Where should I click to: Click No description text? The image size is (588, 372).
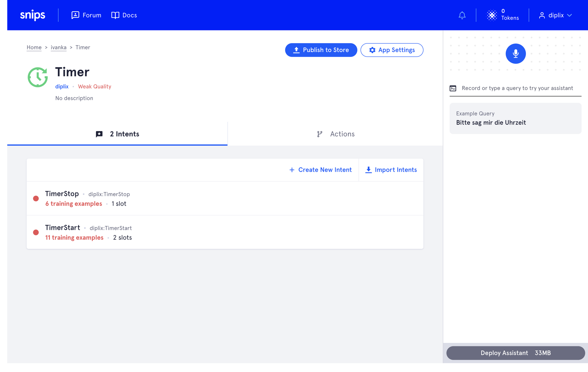[74, 98]
